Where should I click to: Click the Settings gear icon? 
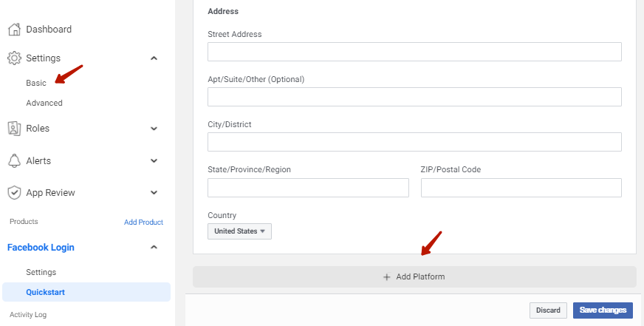[x=14, y=58]
